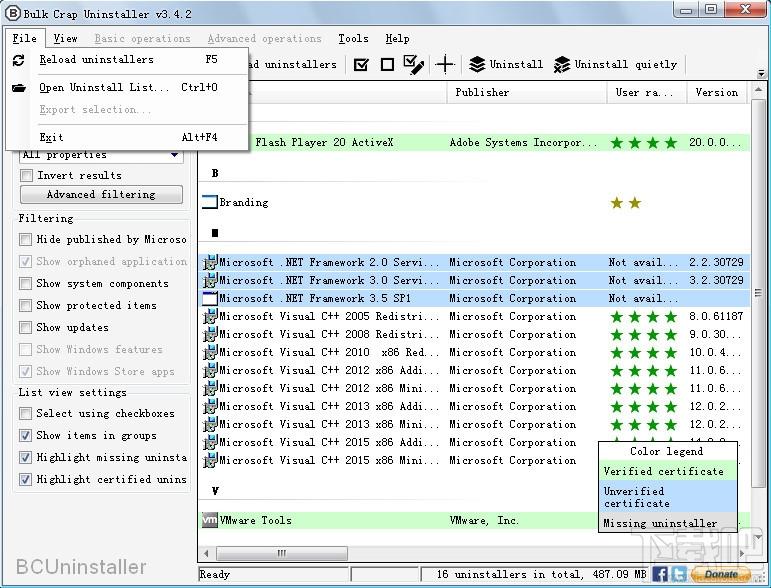This screenshot has width=771, height=588.
Task: Sort by the User rating column header
Action: point(647,92)
